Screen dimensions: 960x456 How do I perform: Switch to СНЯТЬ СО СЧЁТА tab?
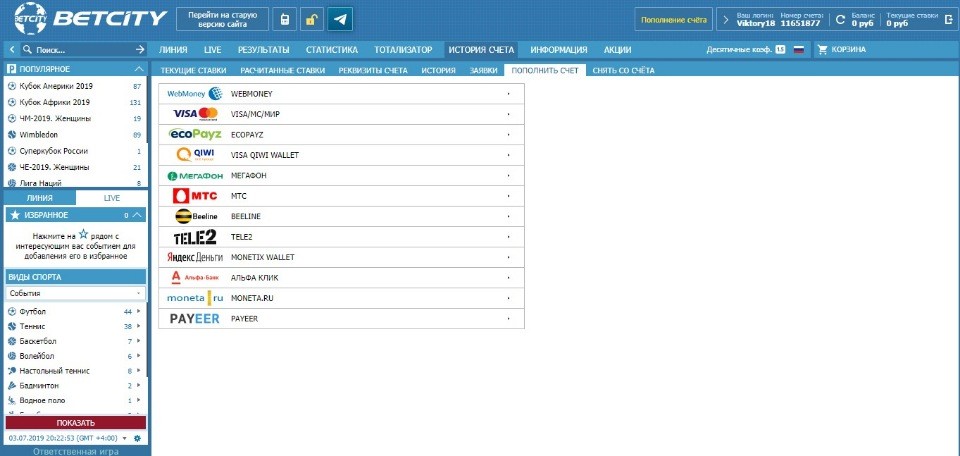pos(623,70)
